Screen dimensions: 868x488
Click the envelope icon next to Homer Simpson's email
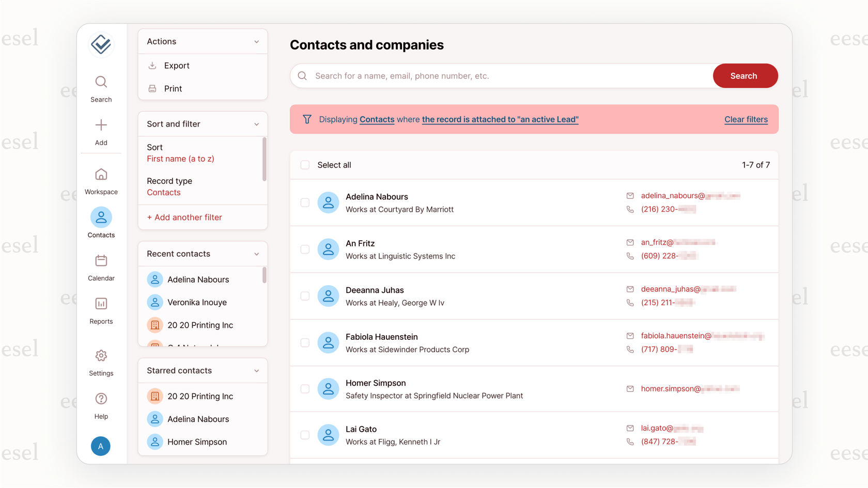point(630,388)
